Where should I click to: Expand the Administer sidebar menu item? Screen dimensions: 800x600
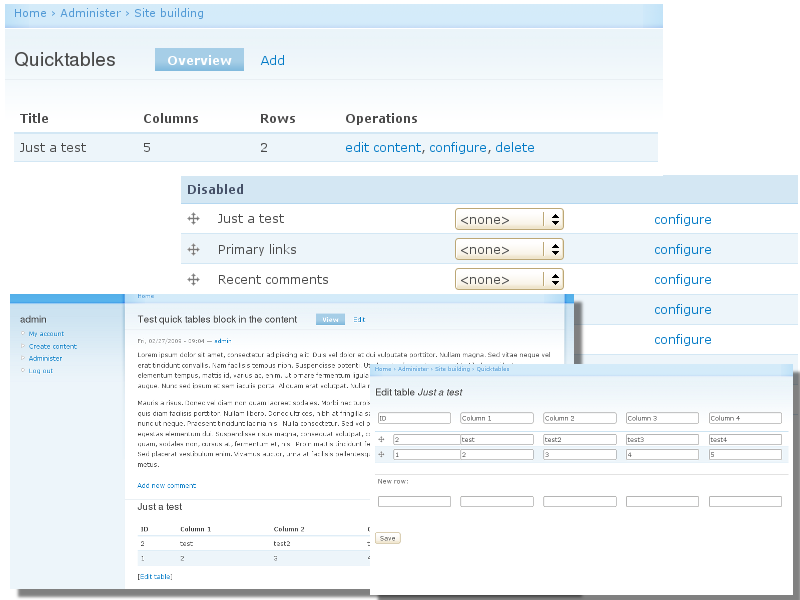[x=45, y=358]
